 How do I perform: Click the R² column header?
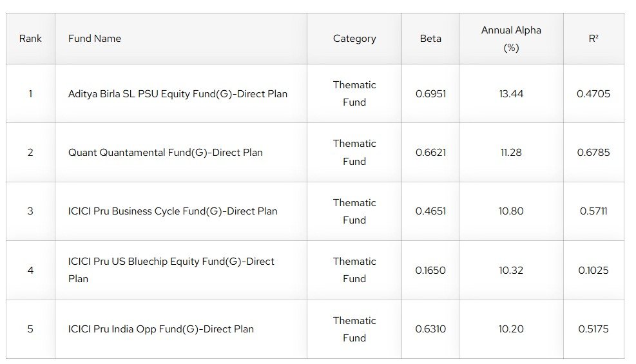[x=593, y=39]
